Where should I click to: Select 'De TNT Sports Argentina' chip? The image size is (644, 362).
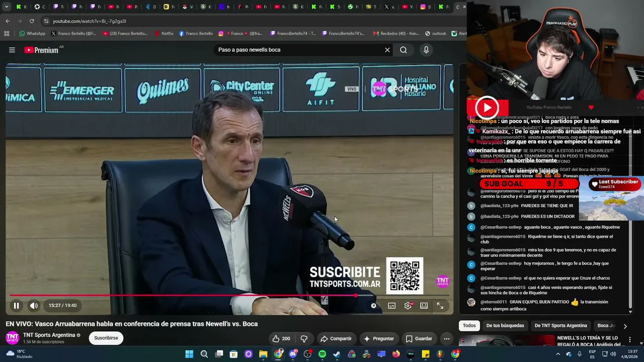point(560,325)
